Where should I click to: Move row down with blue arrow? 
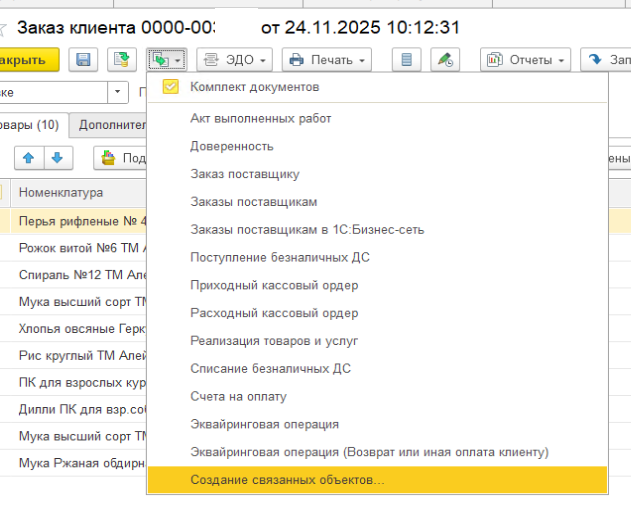coord(58,158)
